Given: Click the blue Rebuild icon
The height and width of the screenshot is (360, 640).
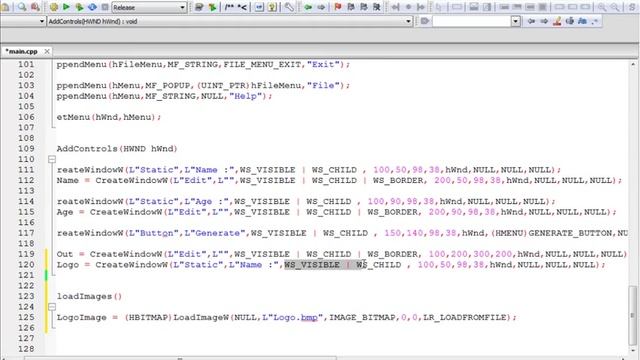Looking at the screenshot, I should [92, 7].
